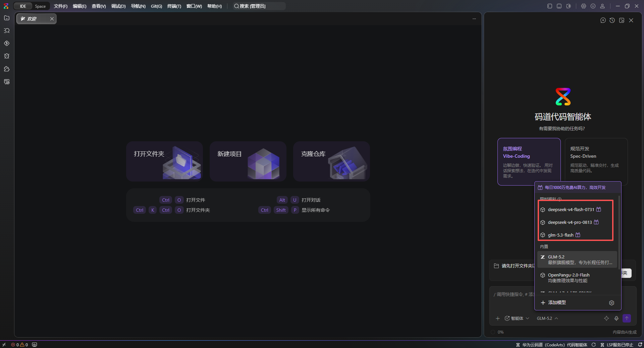Open the search panel in activity bar
Screen dimensions: 644x348
point(7,31)
